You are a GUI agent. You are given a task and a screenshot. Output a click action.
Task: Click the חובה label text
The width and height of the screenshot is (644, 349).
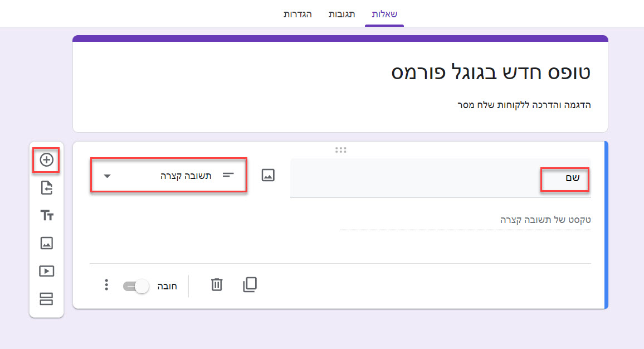point(167,286)
